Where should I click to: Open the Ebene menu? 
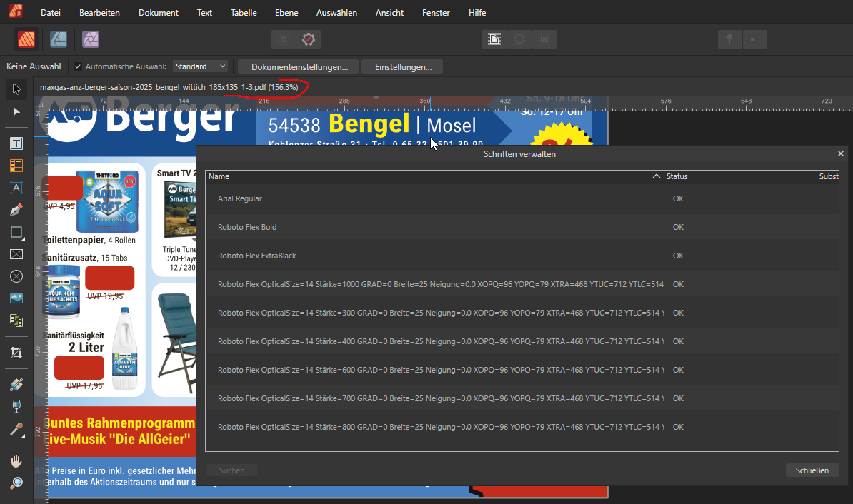286,13
